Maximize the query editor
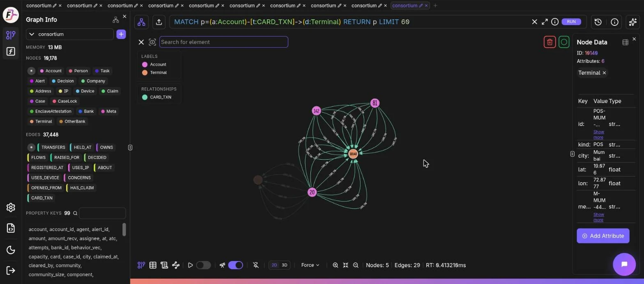Viewport: 644px width, 284px height. 545,22
